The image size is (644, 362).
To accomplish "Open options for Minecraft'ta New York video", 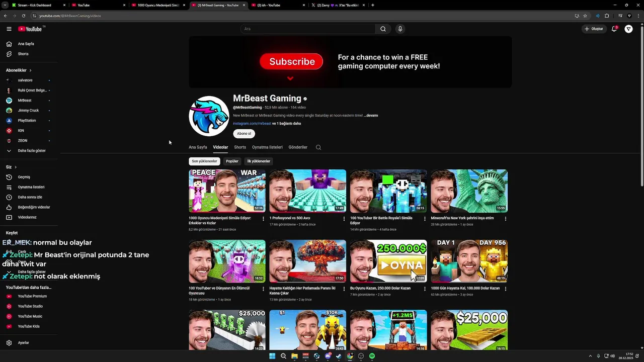I will 506,219.
